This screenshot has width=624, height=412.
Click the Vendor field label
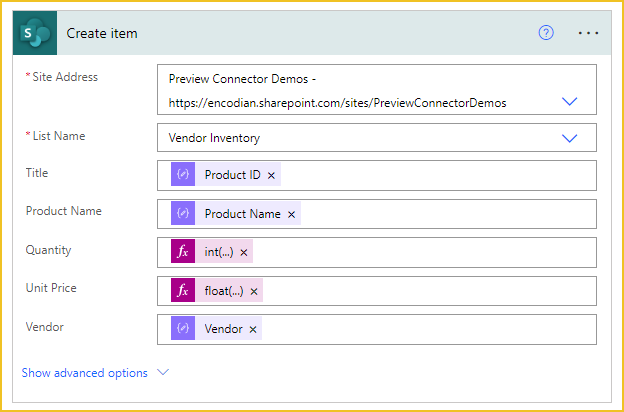(45, 327)
